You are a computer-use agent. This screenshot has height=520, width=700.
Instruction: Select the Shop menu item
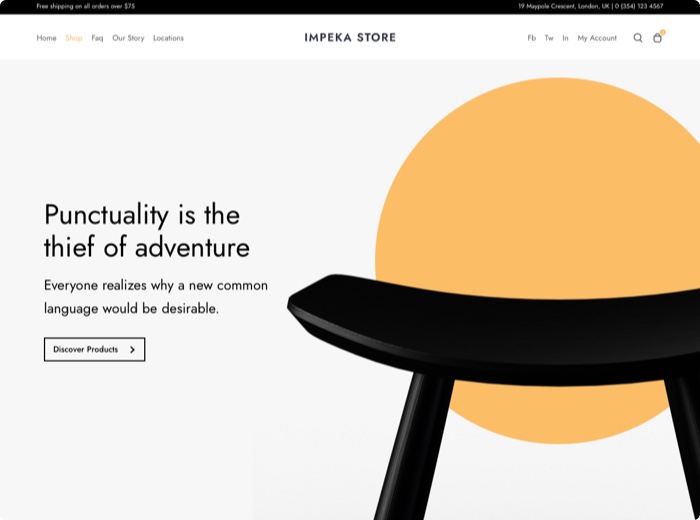tap(74, 38)
